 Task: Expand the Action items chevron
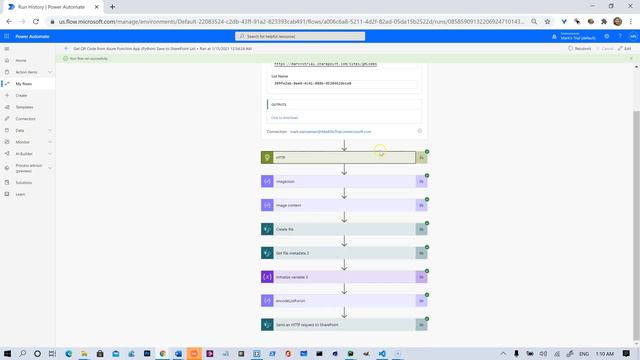50,72
